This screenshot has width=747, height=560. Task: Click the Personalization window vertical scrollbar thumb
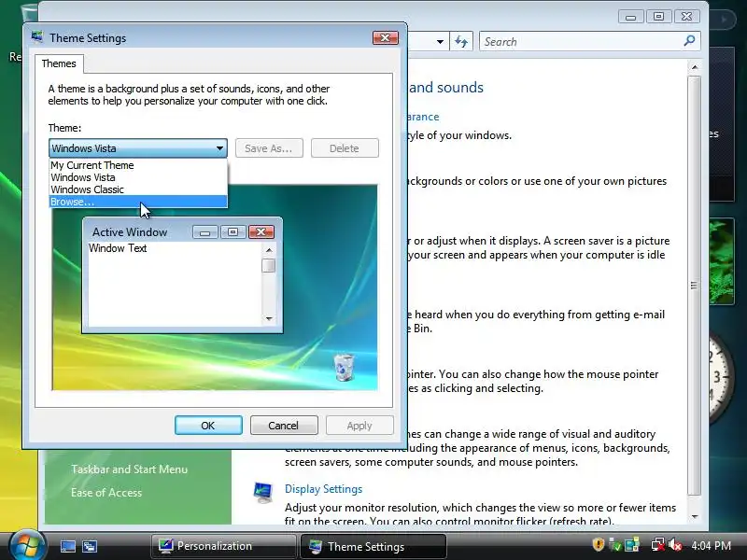(694, 286)
